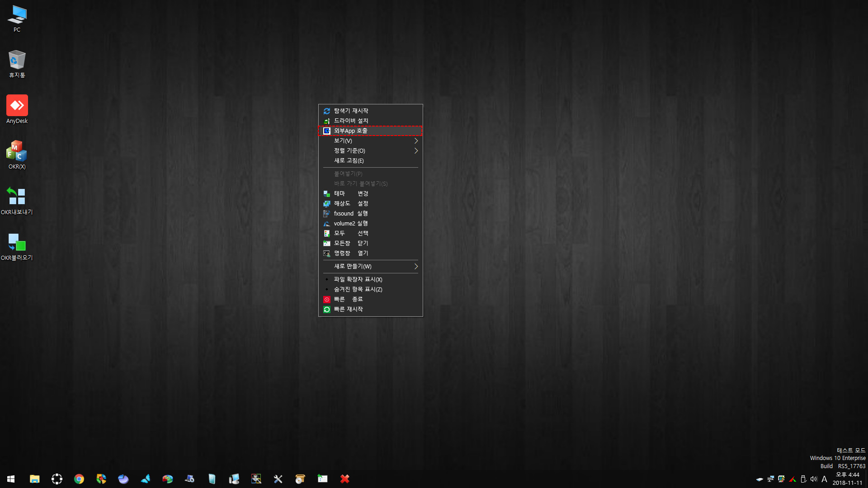The height and width of the screenshot is (488, 868).
Task: Click the blue butterfly taskbar icon
Action: click(146, 479)
